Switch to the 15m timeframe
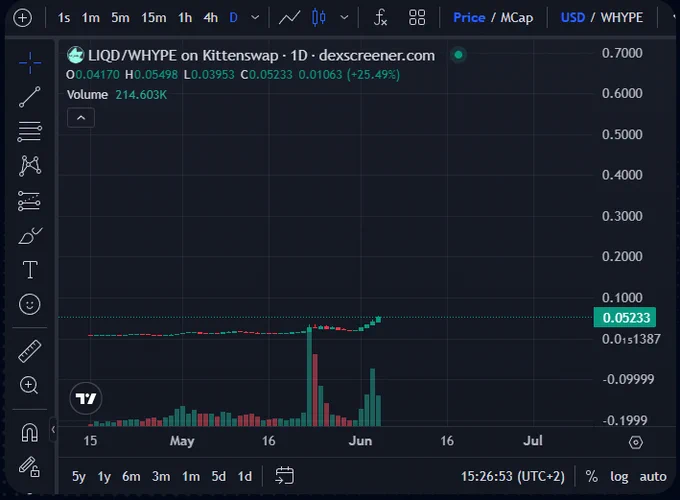 [x=154, y=18]
